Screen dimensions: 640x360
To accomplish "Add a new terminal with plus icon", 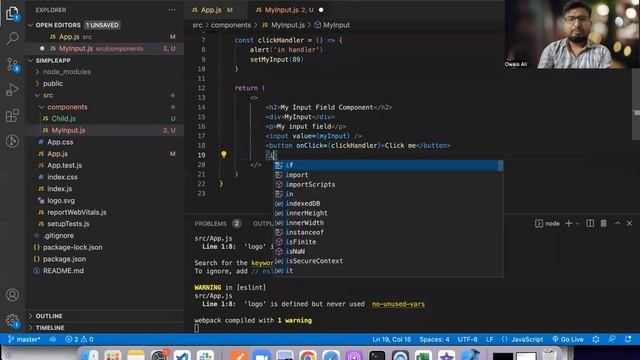I will tap(569, 223).
